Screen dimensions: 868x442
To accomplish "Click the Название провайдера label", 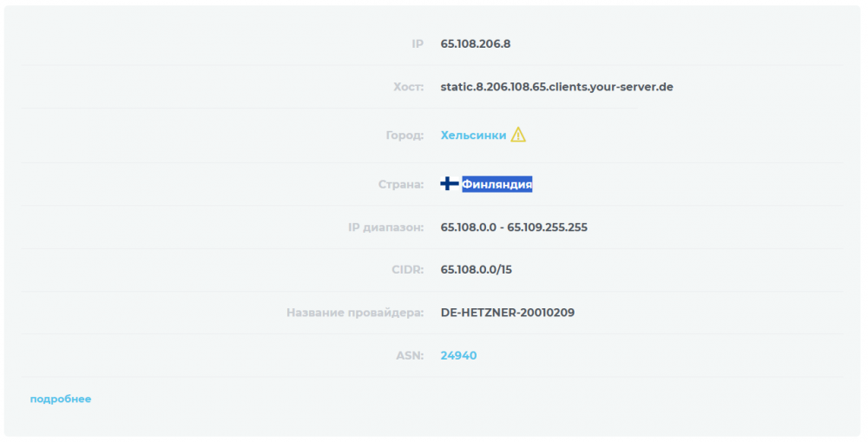I will 355,312.
